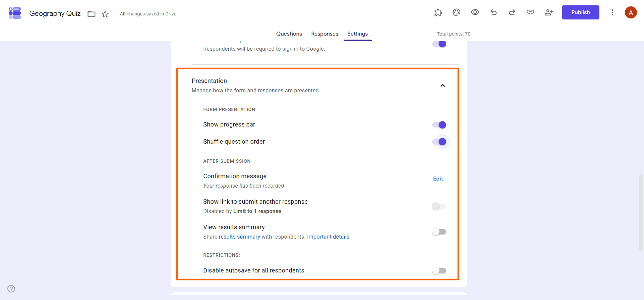644x300 pixels.
Task: Select the Settings tab
Action: pos(357,34)
